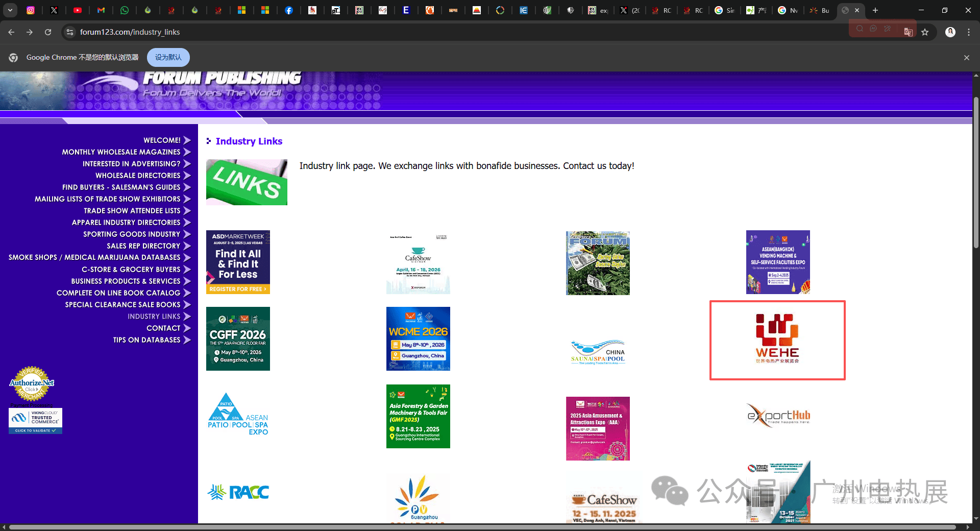Open a new tab with plus button
This screenshot has height=531, width=980.
875,10
